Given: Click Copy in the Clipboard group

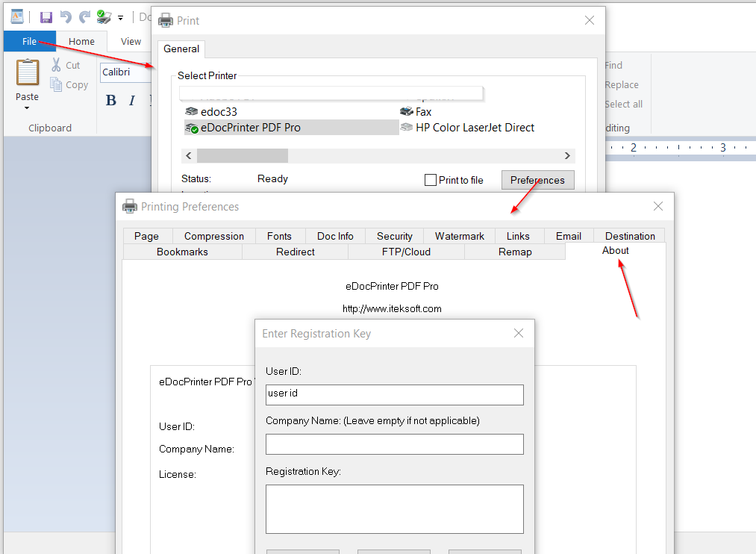Looking at the screenshot, I should (69, 85).
